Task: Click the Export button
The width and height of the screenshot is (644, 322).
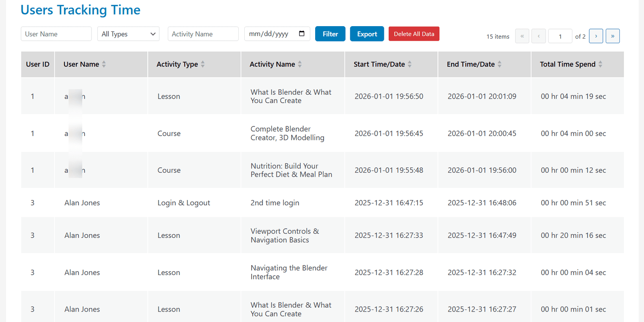Action: point(367,34)
